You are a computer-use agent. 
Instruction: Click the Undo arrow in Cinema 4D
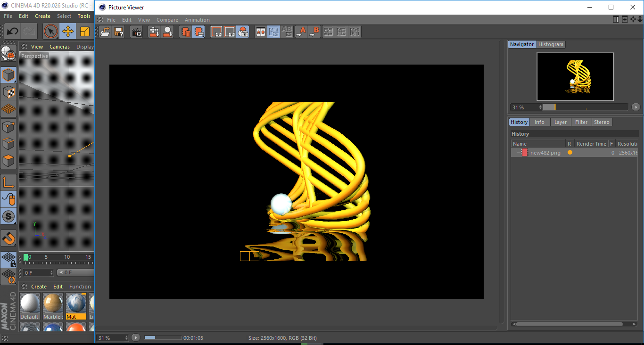12,32
